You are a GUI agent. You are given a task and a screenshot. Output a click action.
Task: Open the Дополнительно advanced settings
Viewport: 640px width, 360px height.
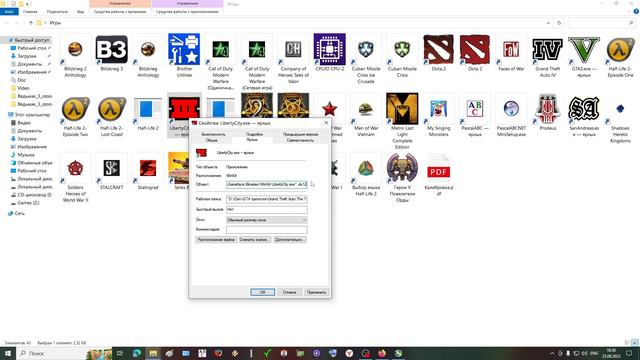[x=289, y=240]
